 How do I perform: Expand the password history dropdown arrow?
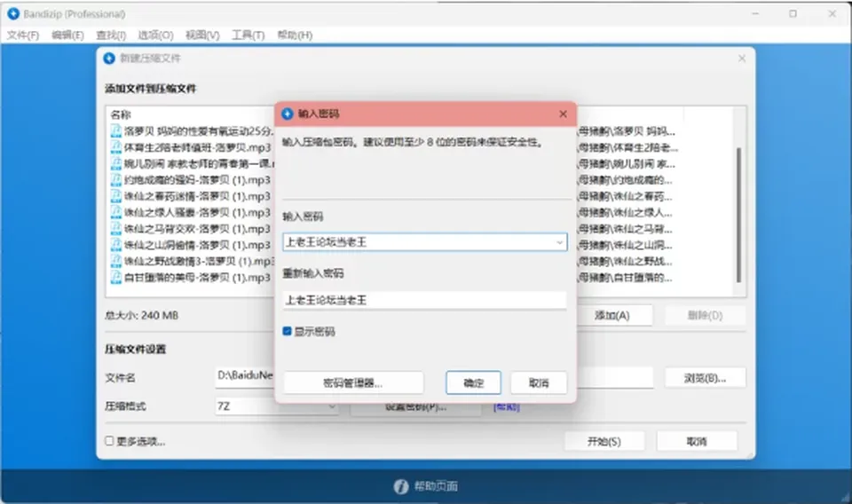coord(560,242)
